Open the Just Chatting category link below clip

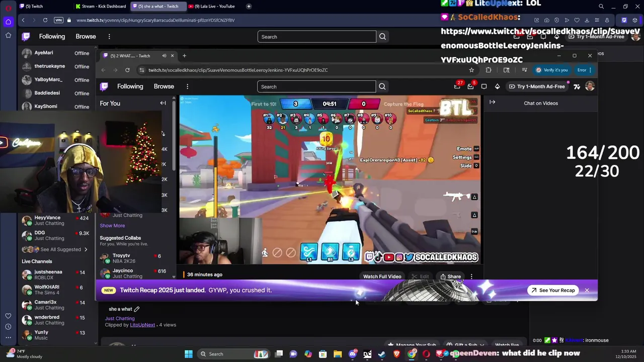pos(120,318)
